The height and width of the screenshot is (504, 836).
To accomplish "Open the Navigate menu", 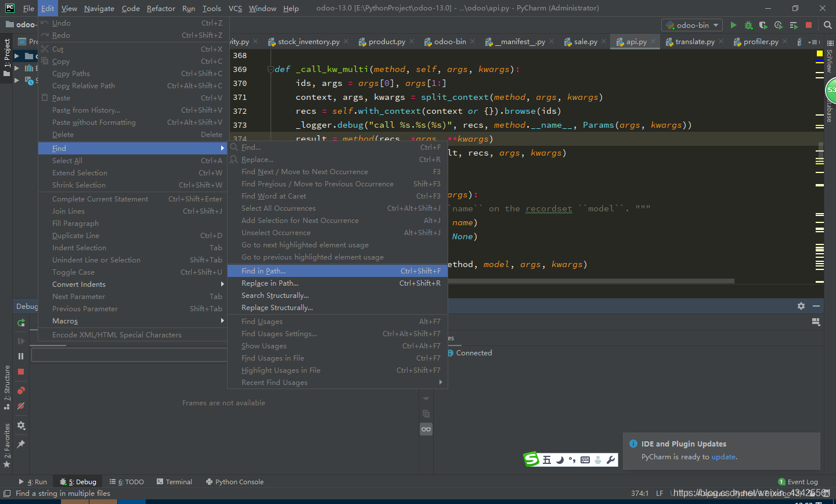I will pos(99,8).
